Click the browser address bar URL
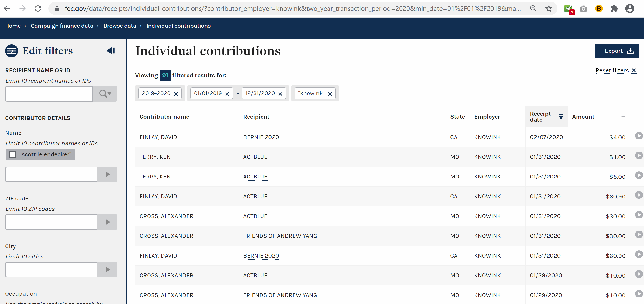644x304 pixels. [x=293, y=9]
